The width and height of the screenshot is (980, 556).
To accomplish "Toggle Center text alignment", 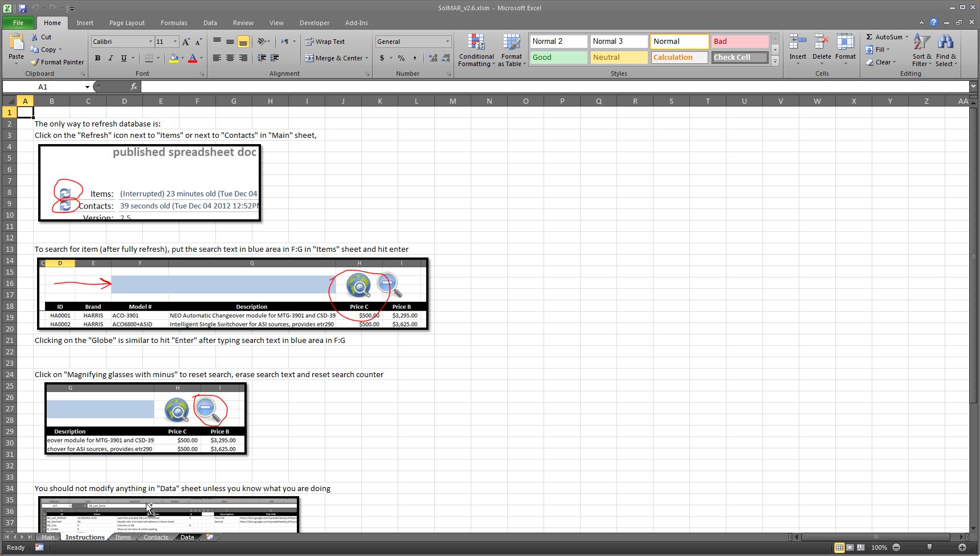I will (x=230, y=58).
